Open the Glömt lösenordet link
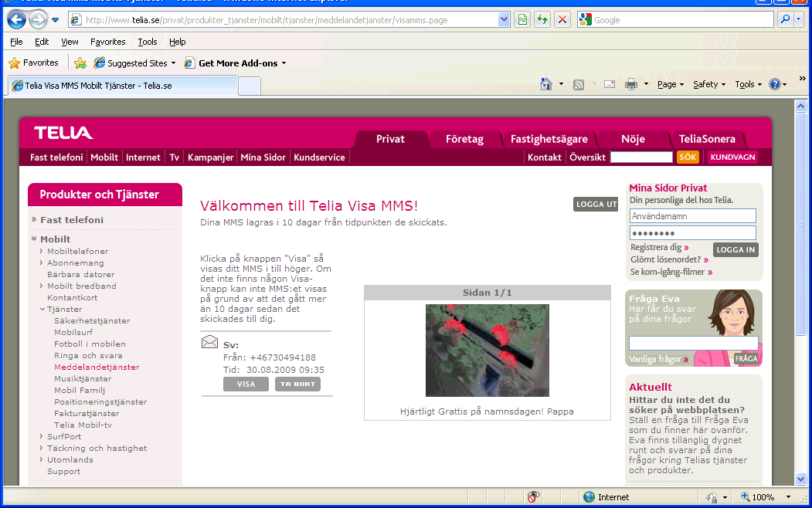812x508 pixels. pyautogui.click(x=668, y=259)
